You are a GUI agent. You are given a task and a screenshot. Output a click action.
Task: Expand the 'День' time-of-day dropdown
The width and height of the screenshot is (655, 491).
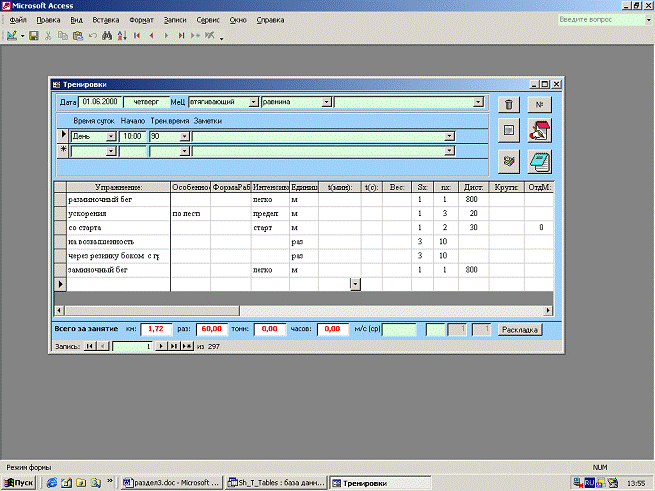111,135
